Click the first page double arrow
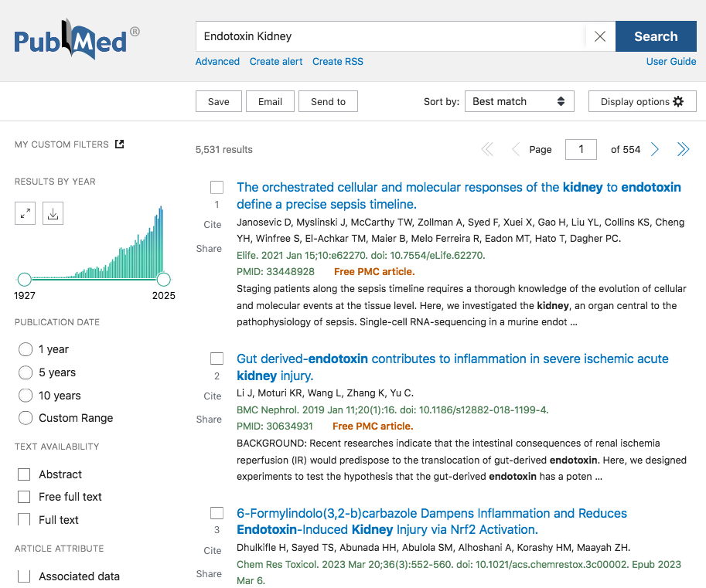706x588 pixels. click(x=488, y=149)
